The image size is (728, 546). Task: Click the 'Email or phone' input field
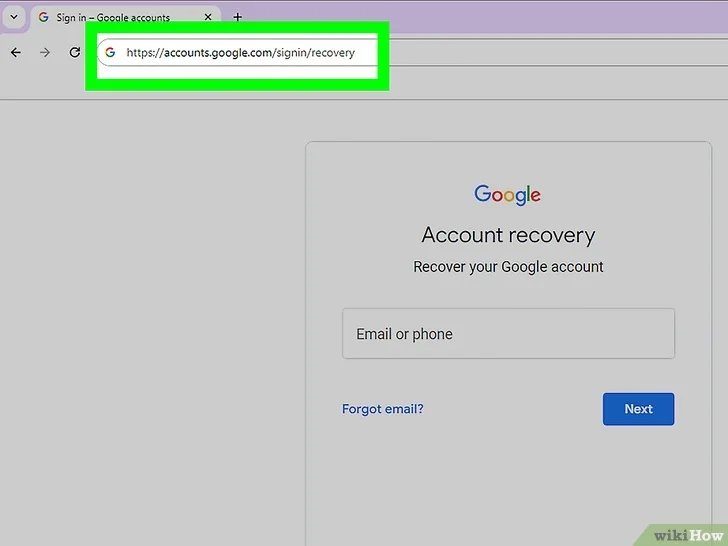(x=508, y=333)
